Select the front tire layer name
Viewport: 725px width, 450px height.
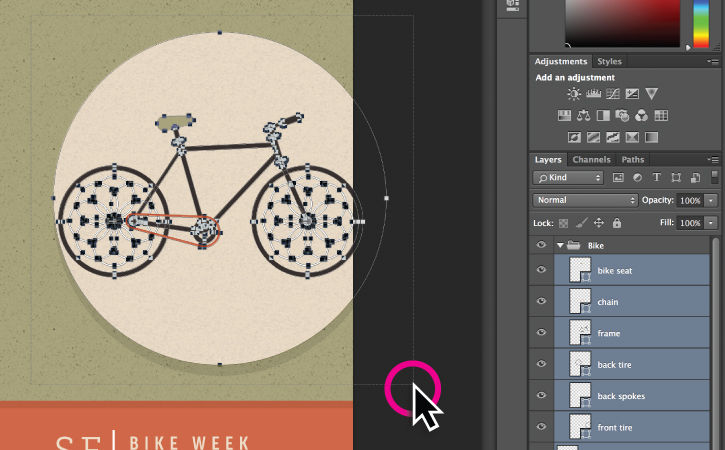(x=614, y=428)
